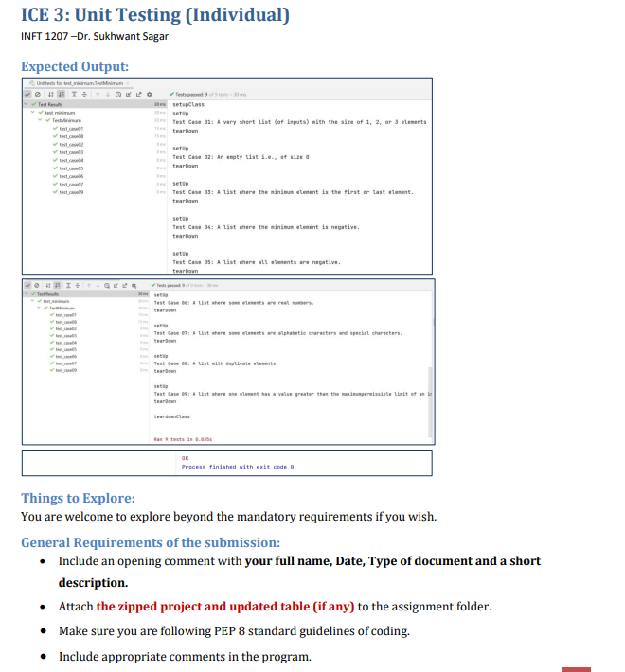The height and width of the screenshot is (672, 625).
Task: Collapse TestMinimum chevron in first screenshot
Action: tap(40, 120)
